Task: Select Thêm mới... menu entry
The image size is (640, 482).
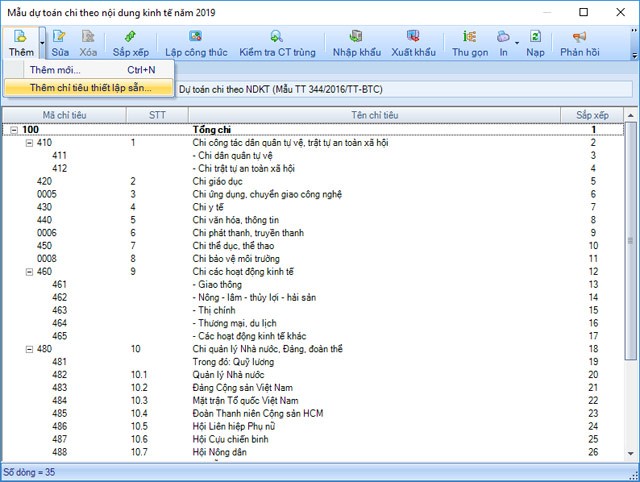Action: 56,70
